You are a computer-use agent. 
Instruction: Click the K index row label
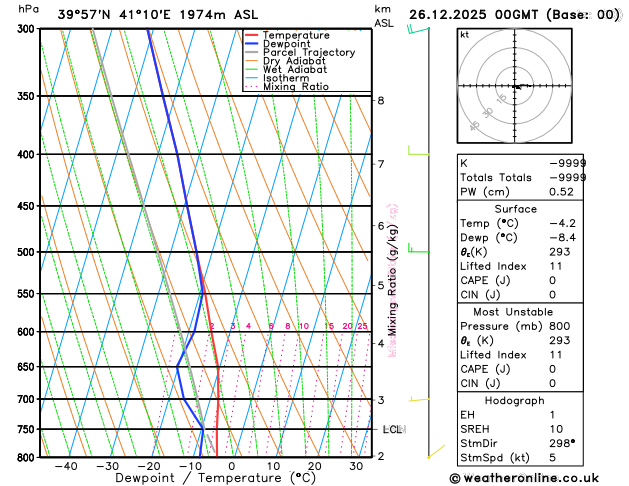point(464,163)
